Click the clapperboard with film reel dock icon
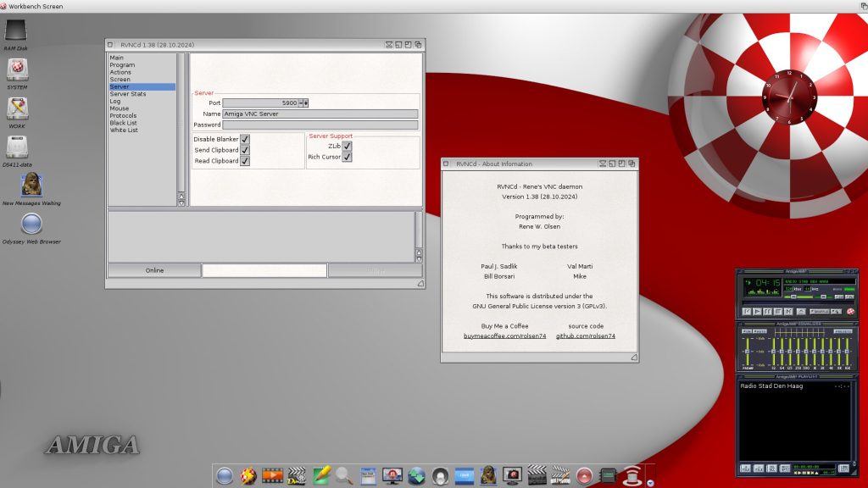The width and height of the screenshot is (868, 488). click(x=297, y=476)
